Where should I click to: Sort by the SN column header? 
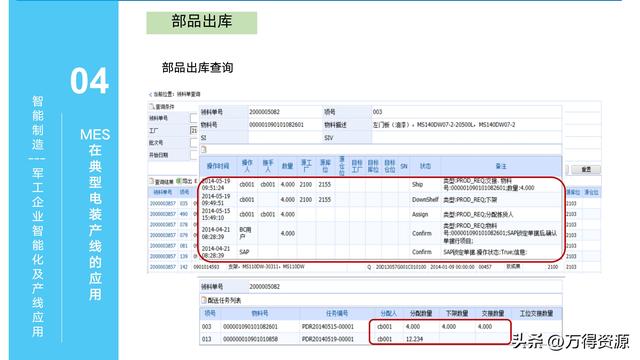point(404,166)
